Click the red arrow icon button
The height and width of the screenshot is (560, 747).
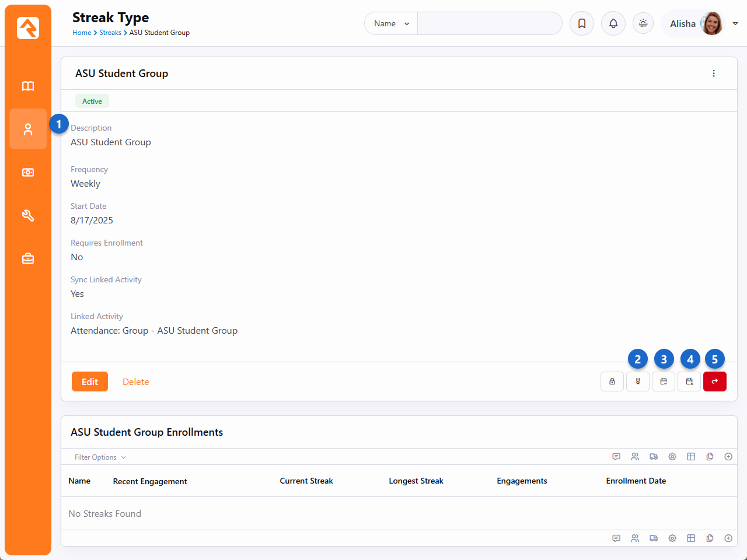(715, 381)
